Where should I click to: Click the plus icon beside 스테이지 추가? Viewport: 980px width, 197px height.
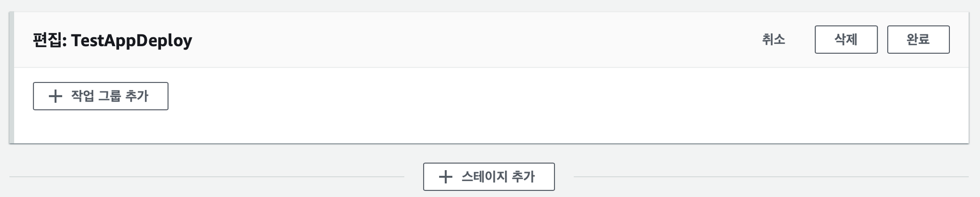click(445, 177)
